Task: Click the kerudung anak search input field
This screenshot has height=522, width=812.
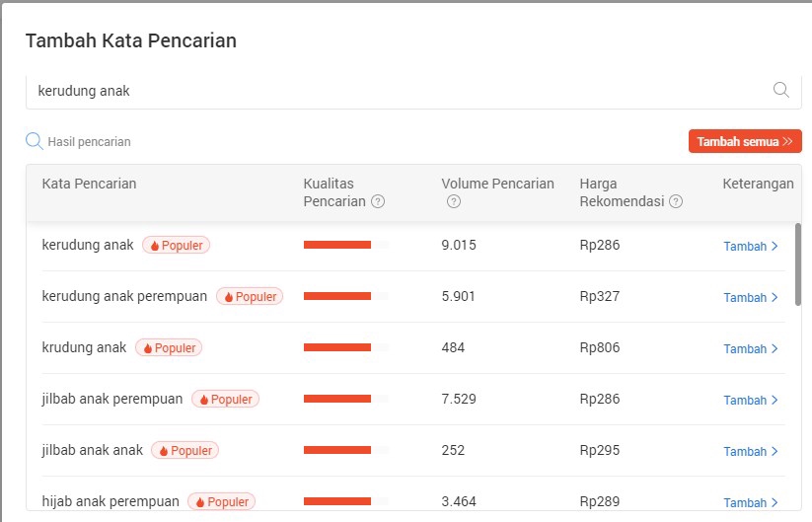Action: point(395,91)
